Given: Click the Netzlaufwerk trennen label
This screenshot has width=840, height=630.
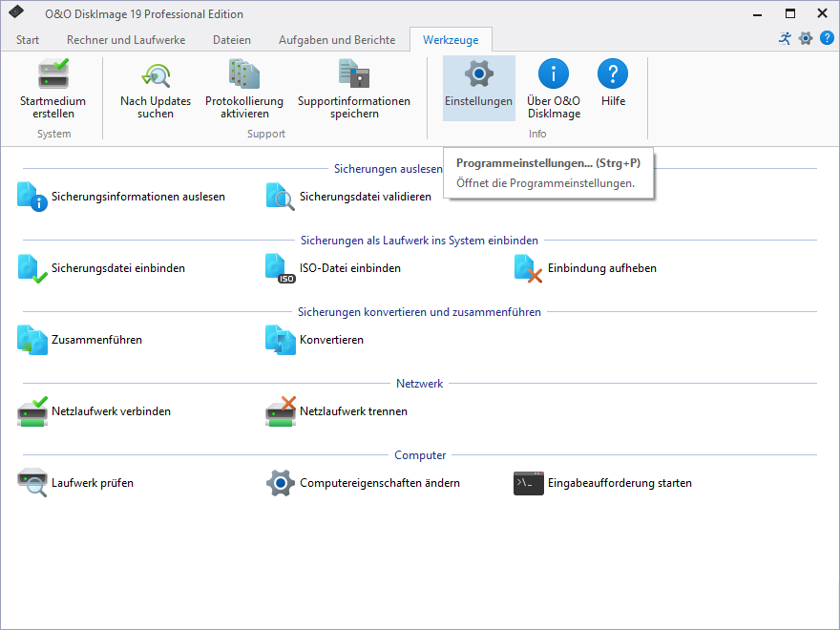Looking at the screenshot, I should click(x=353, y=411).
